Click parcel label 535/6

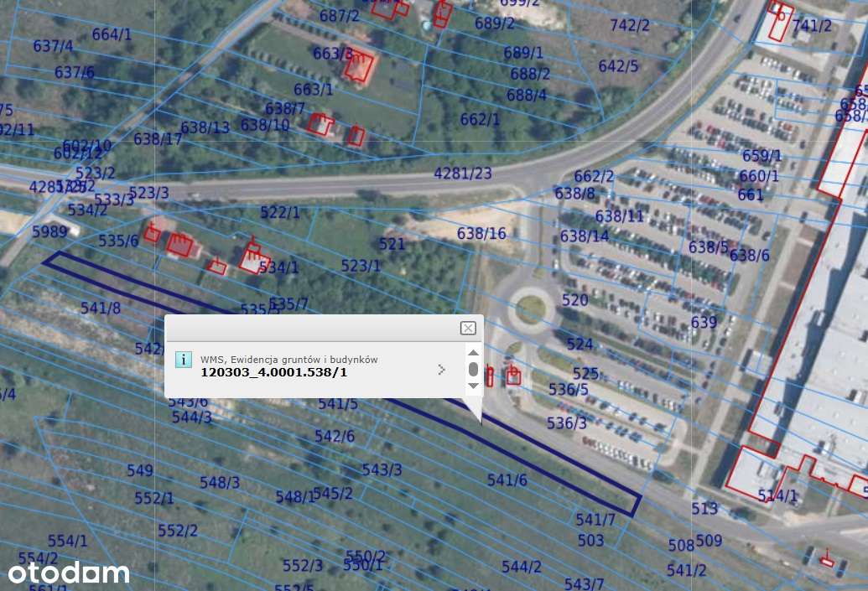118,241
